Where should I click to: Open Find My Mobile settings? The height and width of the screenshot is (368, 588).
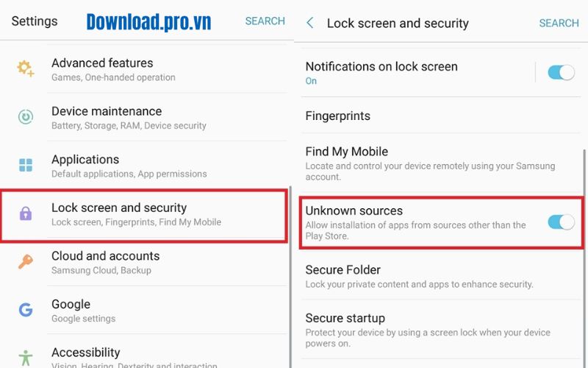pyautogui.click(x=347, y=152)
